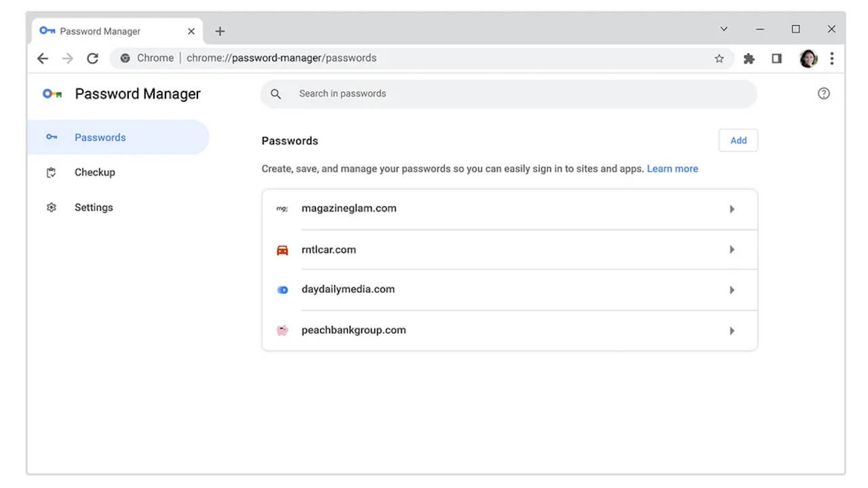Open the help question mark icon
The height and width of the screenshot is (488, 868).
point(824,93)
